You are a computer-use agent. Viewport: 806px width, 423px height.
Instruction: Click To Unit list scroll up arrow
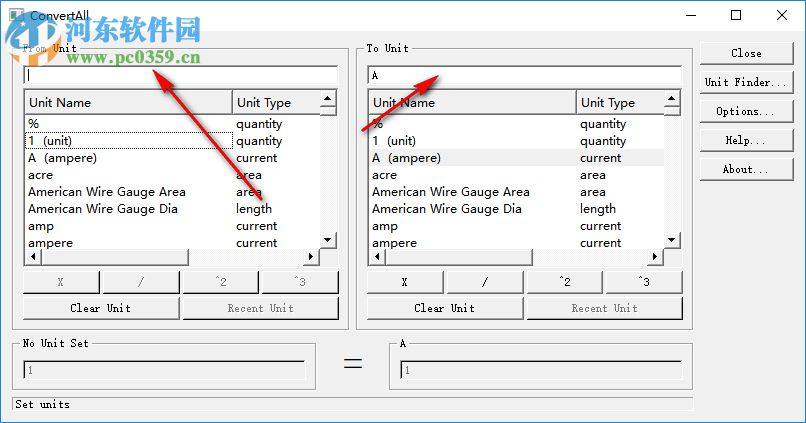[x=672, y=98]
